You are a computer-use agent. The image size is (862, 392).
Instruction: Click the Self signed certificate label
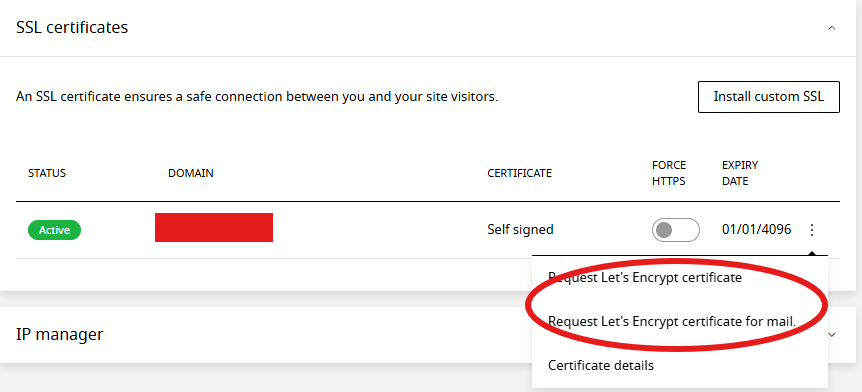pos(520,229)
